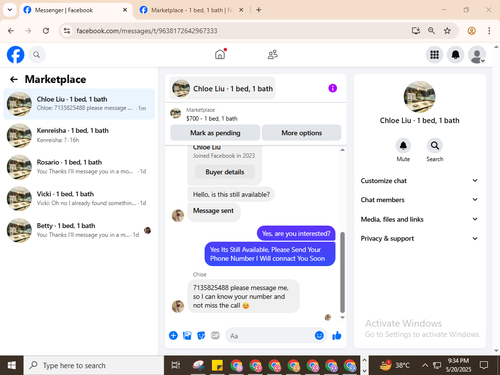Bookmark this page with star icon
500x375 pixels.
coord(447,31)
